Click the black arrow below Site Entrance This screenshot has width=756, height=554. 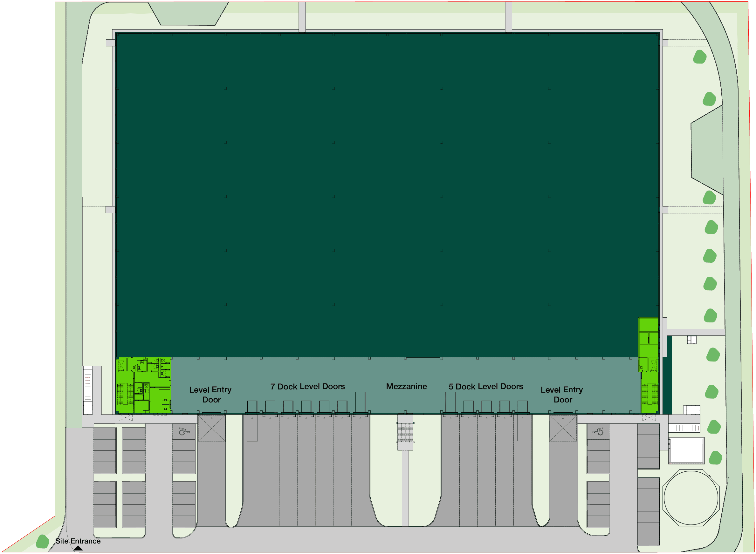tap(78, 549)
